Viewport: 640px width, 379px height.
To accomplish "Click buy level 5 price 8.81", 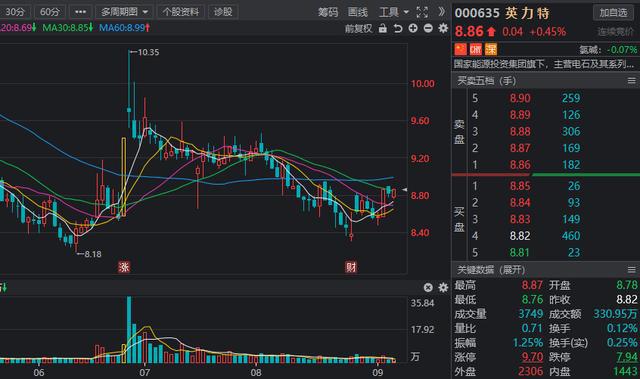I will (520, 252).
